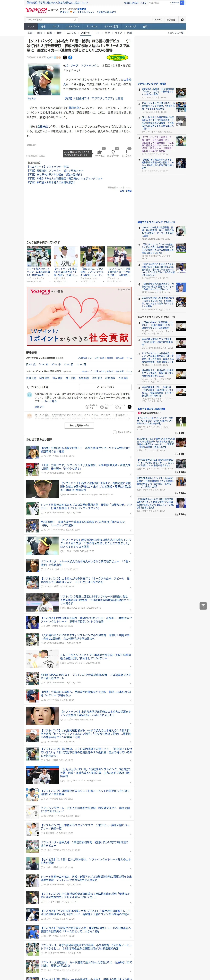This screenshot has height=980, width=210.
Task: Expand the first comment with もっと見る
Action: pyautogui.click(x=50, y=401)
